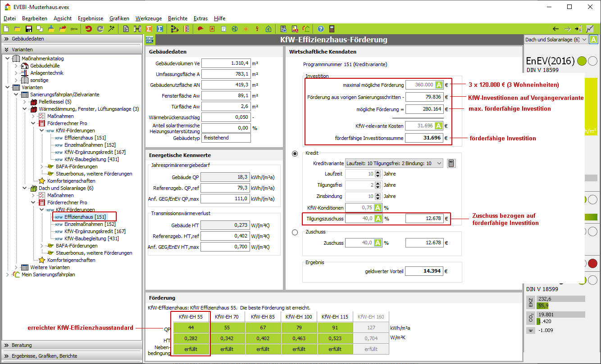Select the Kredit radio button
Screen dimensions: 601x364
point(295,153)
